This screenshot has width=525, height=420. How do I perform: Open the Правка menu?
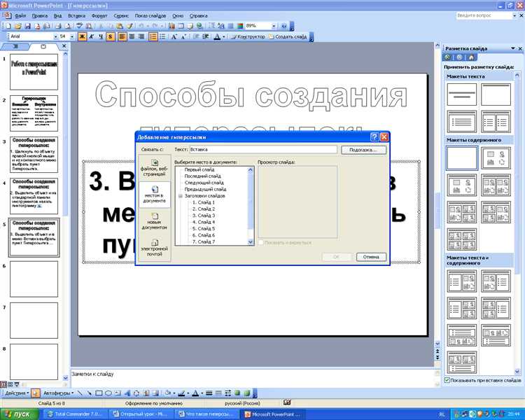coord(39,15)
